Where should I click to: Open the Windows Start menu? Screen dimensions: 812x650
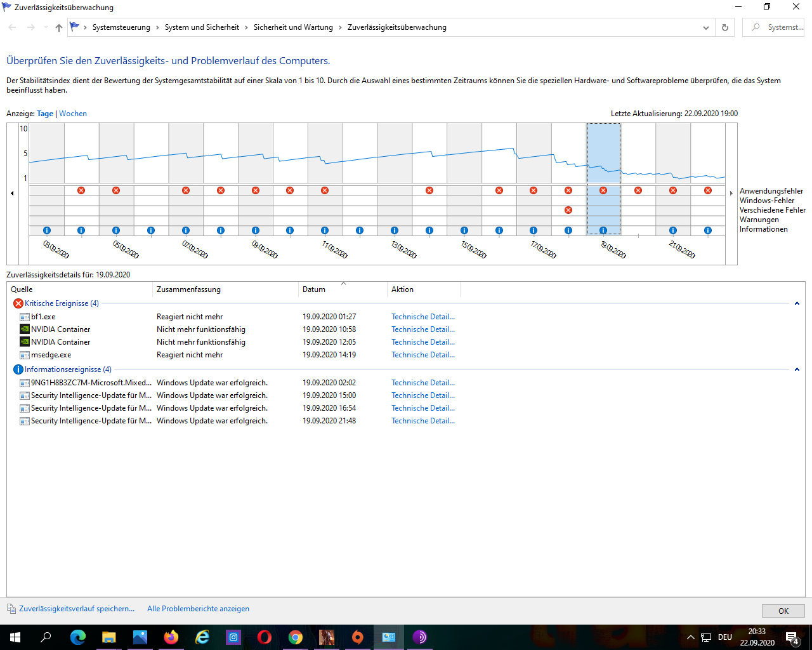coord(15,637)
